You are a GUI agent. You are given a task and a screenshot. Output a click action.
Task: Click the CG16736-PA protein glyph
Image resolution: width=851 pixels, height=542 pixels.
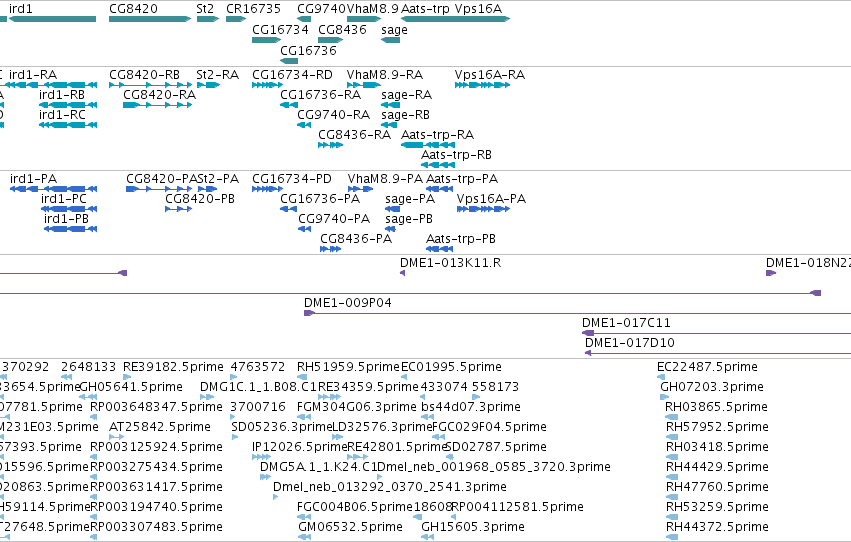[288, 209]
